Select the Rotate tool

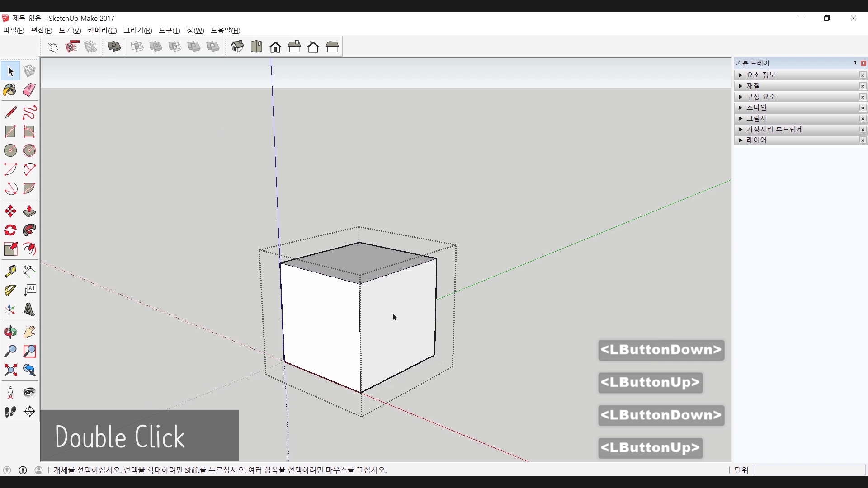click(10, 230)
